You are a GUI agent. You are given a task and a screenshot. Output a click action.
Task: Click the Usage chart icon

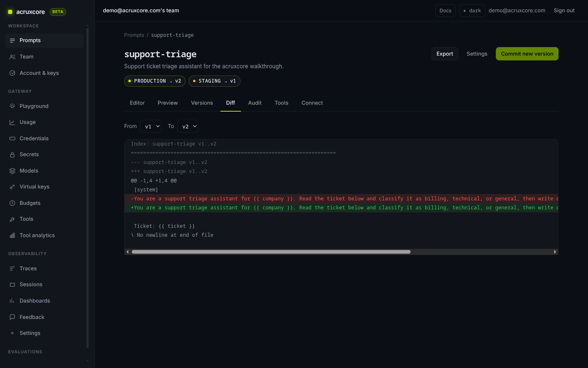12,122
